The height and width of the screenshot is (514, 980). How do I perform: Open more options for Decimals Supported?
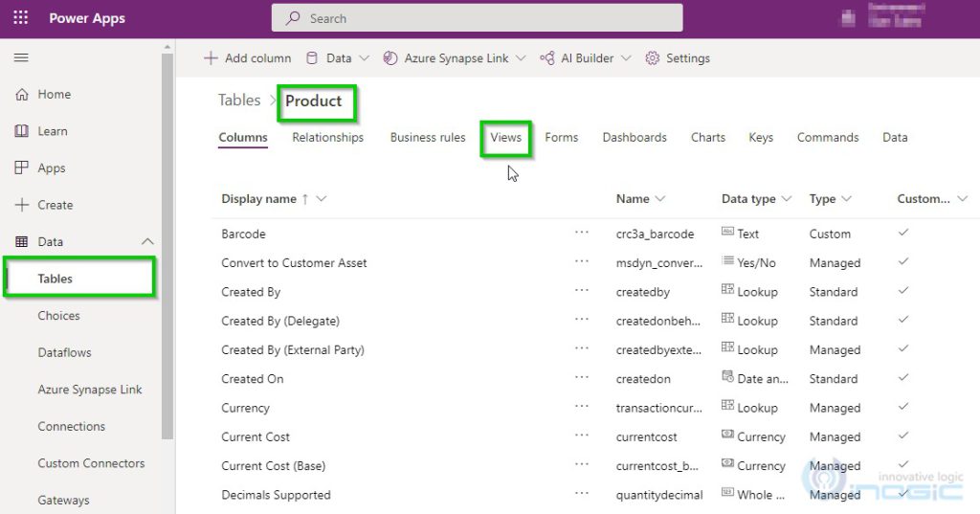582,493
